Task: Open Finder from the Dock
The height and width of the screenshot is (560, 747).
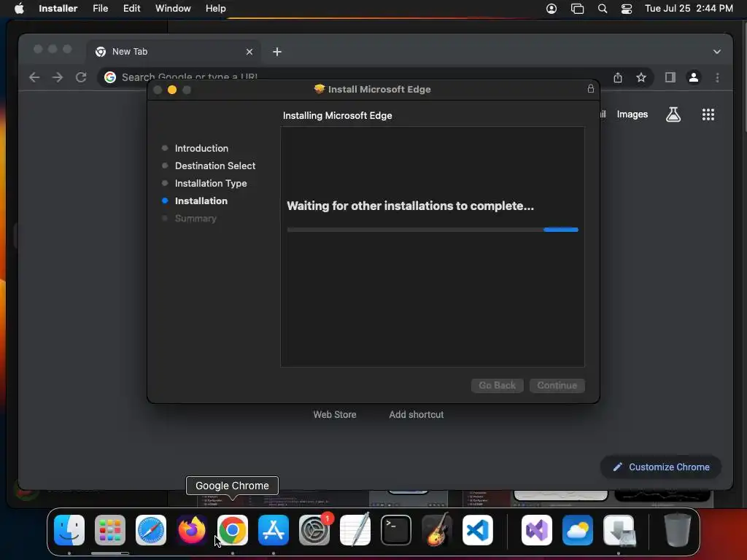Action: point(69,530)
